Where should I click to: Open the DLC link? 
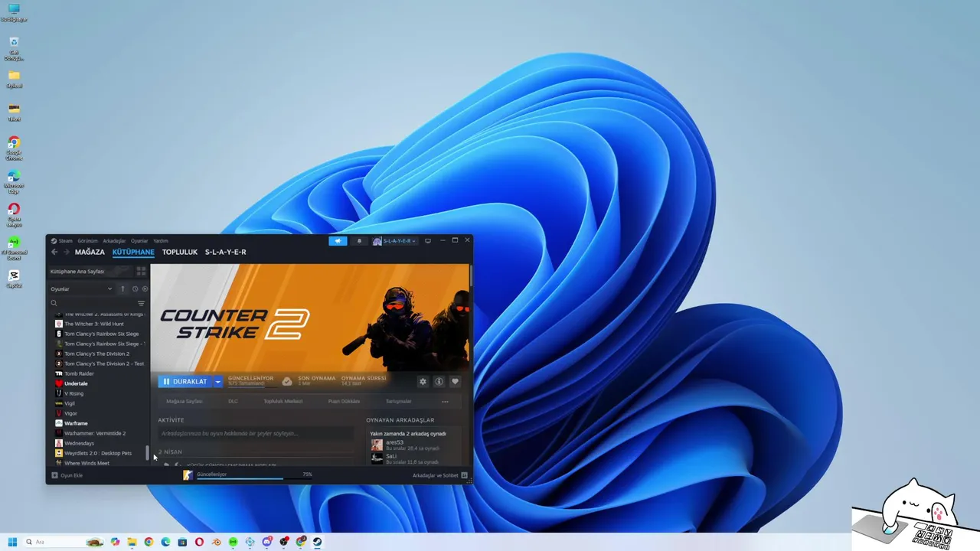(233, 401)
